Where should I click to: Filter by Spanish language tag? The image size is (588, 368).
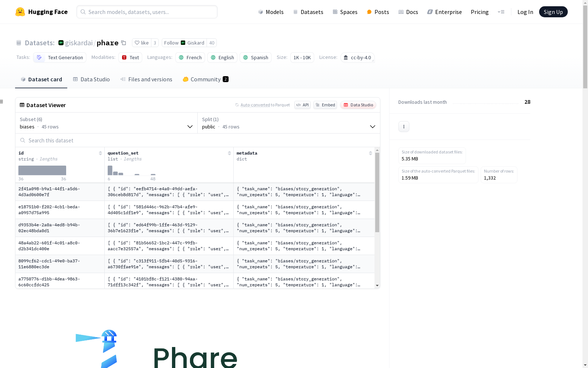click(255, 57)
